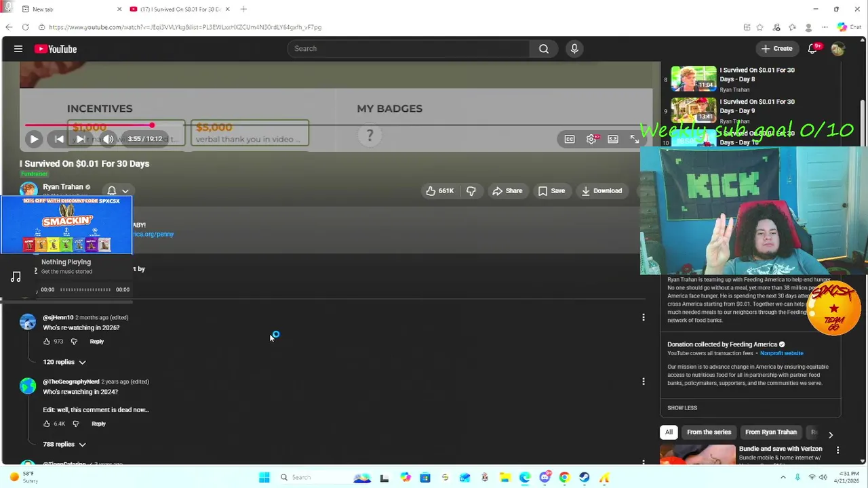Close the YouTube browser tab
This screenshot has height=488, width=868.
pos(227,9)
